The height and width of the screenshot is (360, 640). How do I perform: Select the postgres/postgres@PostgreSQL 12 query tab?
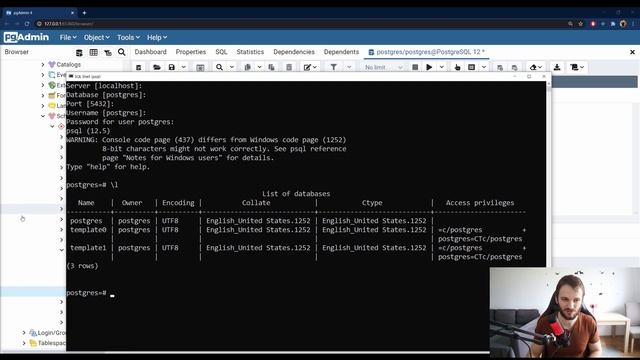[x=427, y=52]
